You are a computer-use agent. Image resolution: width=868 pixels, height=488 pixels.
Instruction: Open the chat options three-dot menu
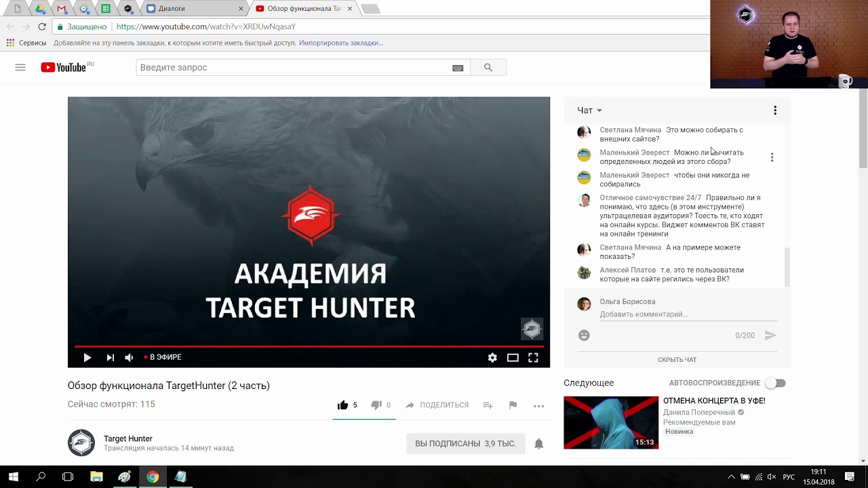775,110
